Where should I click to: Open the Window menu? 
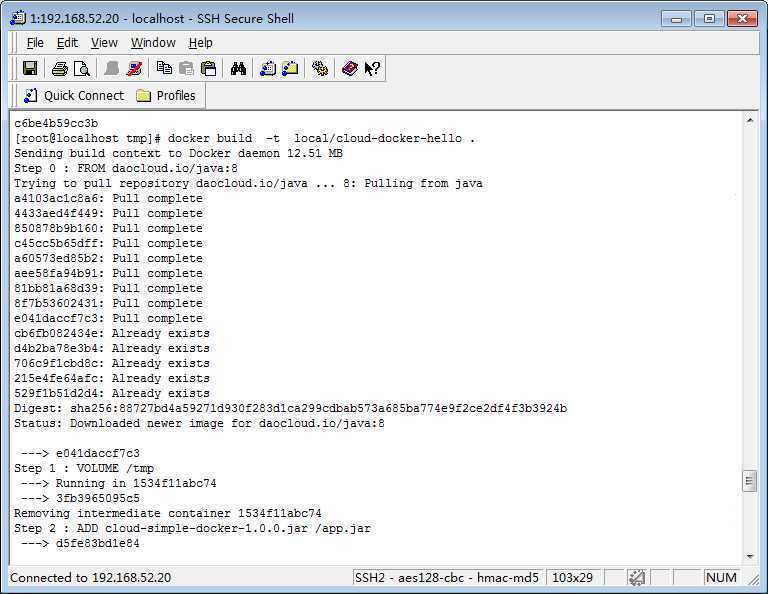[153, 43]
